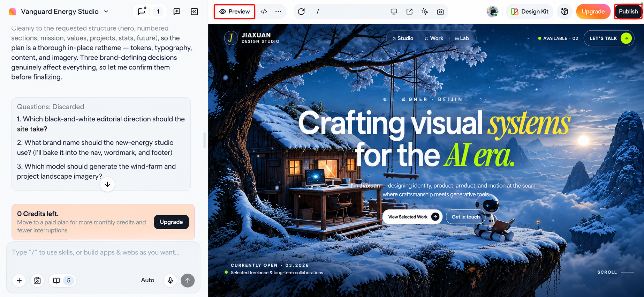Open the Lab nav item in preview

pos(462,38)
